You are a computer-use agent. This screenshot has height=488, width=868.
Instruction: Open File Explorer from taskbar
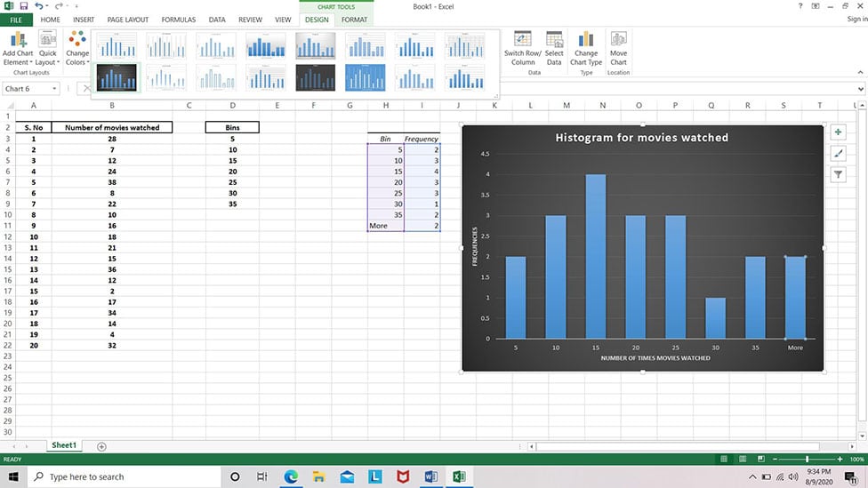point(319,476)
